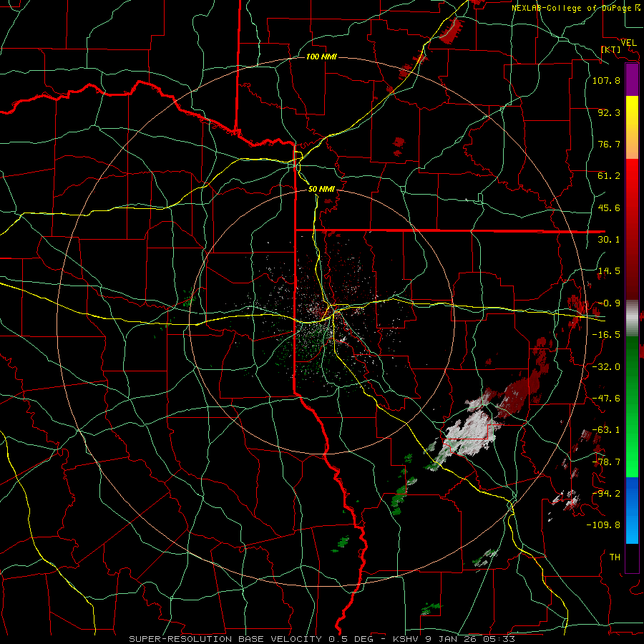The width and height of the screenshot is (644, 644).
Task: Click the 76.7 velocity scale value
Action: (609, 144)
